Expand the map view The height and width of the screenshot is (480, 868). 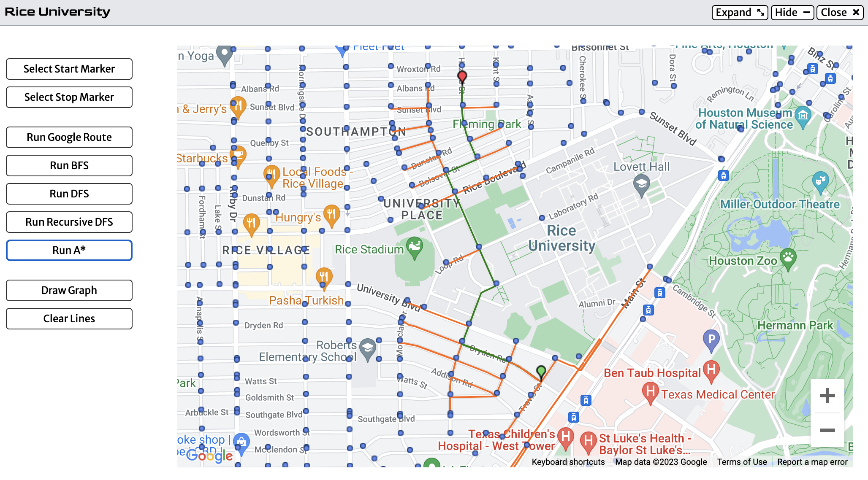coord(739,12)
